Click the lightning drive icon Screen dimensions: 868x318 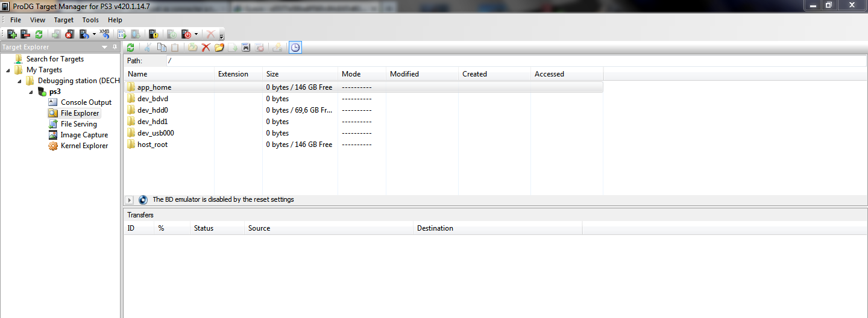tap(277, 48)
